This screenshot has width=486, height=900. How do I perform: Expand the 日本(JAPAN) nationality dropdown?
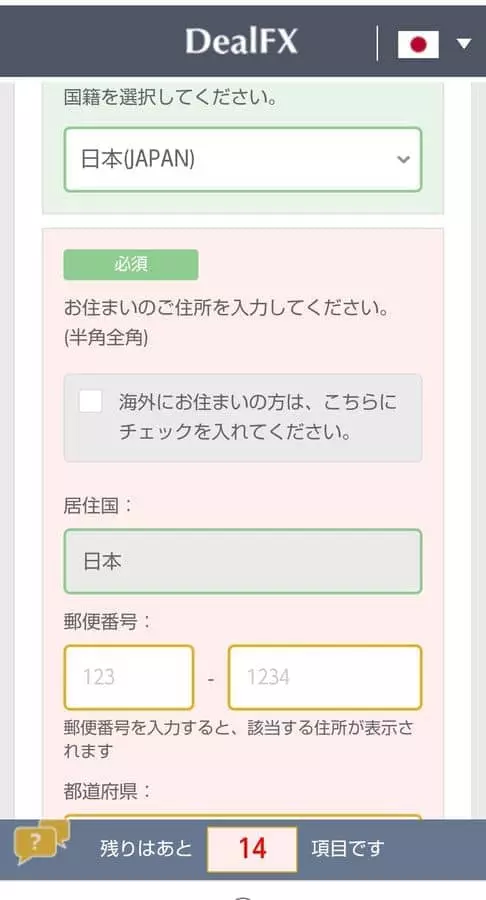point(243,160)
